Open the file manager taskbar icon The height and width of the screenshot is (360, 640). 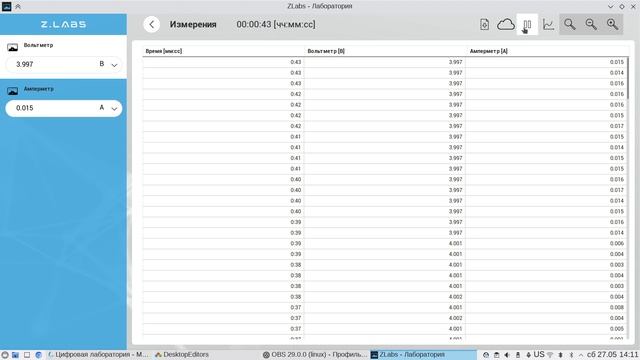(x=15, y=355)
